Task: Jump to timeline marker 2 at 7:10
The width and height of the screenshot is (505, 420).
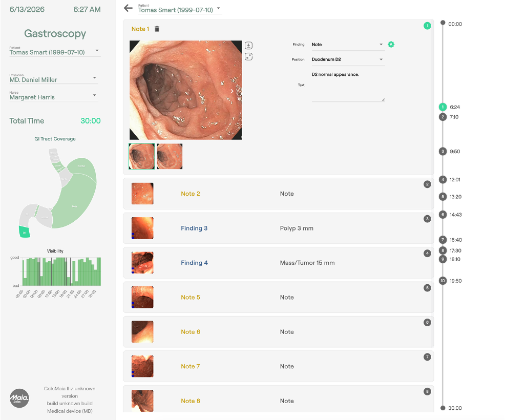Action: (443, 117)
